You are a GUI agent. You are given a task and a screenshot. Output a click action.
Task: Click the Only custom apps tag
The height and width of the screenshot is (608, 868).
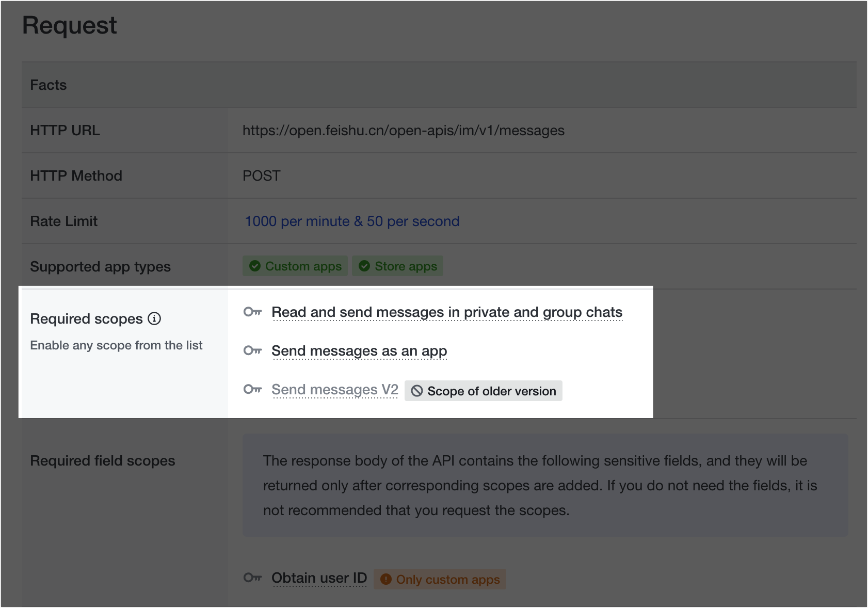(440, 579)
